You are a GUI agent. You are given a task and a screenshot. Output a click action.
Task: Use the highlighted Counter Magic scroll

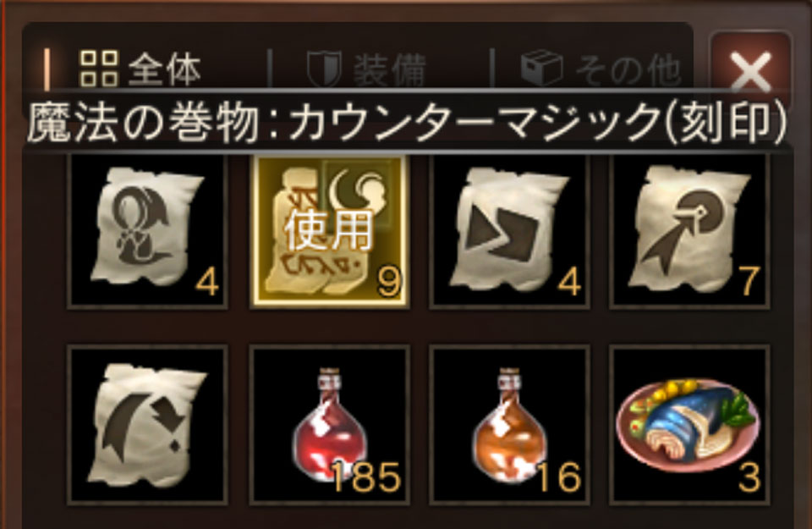pos(329,230)
